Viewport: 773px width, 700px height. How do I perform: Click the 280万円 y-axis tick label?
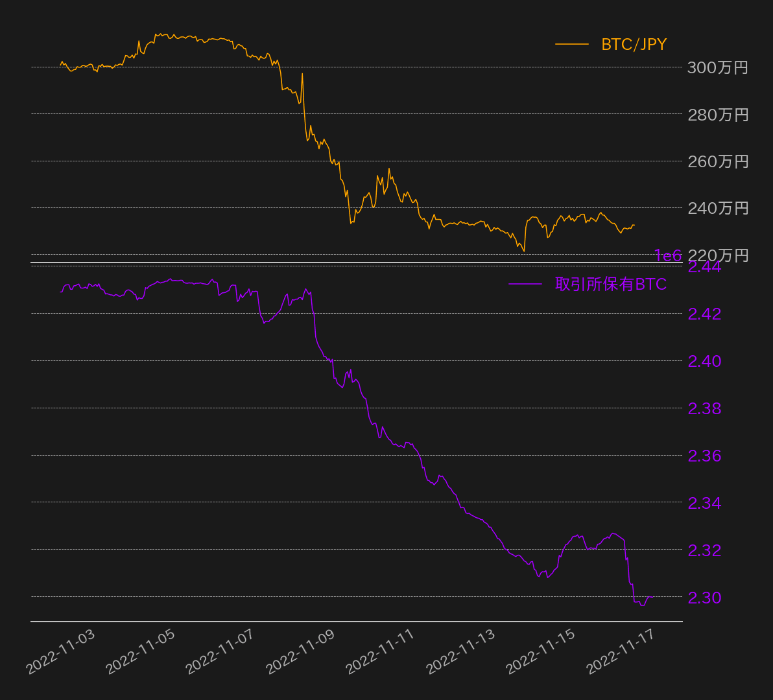[718, 115]
